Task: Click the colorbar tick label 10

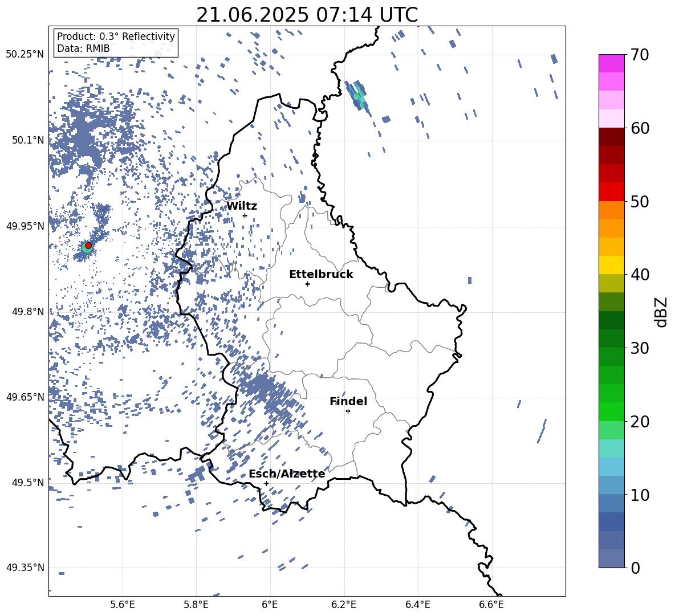Action: [x=640, y=495]
